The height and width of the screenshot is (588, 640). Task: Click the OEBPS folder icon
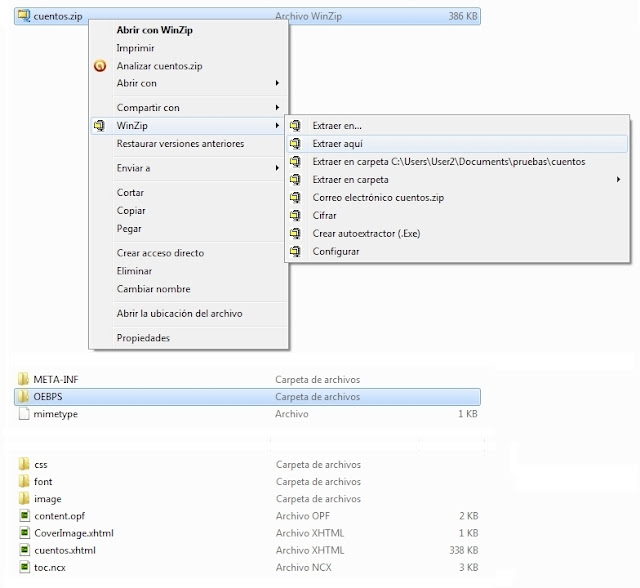[x=24, y=396]
